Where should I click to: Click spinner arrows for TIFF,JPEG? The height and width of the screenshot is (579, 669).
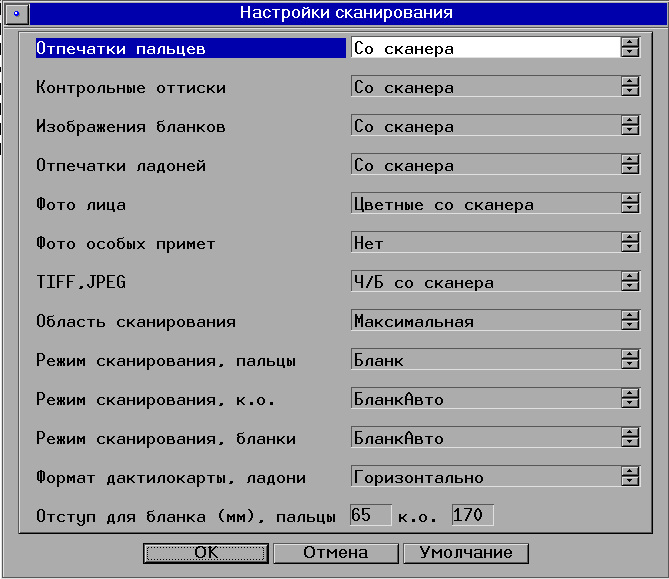[630, 281]
